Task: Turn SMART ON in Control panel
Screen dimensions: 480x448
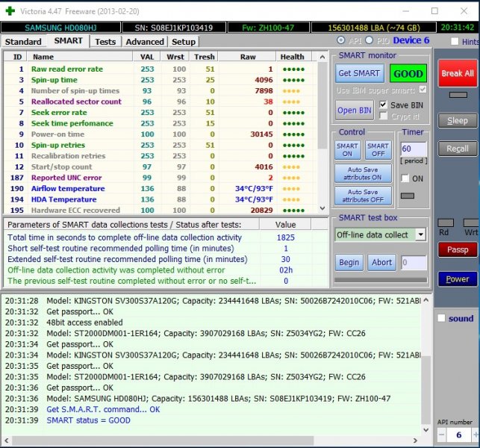Action: 347,150
